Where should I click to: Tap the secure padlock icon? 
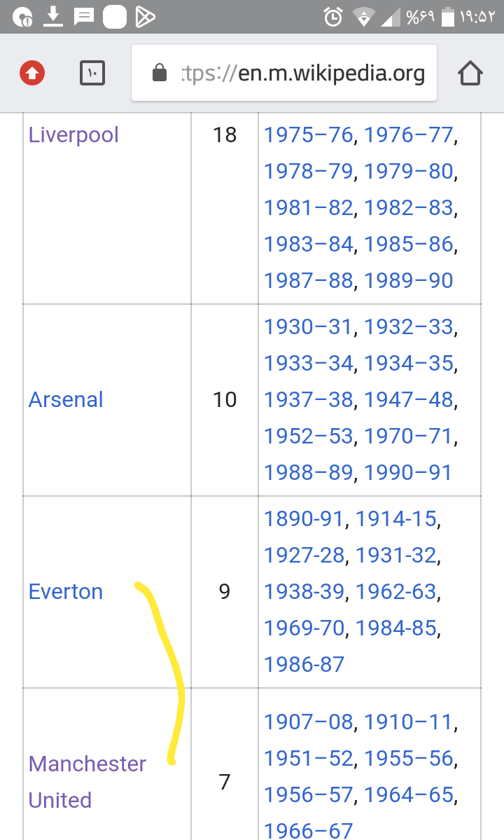coord(160,72)
